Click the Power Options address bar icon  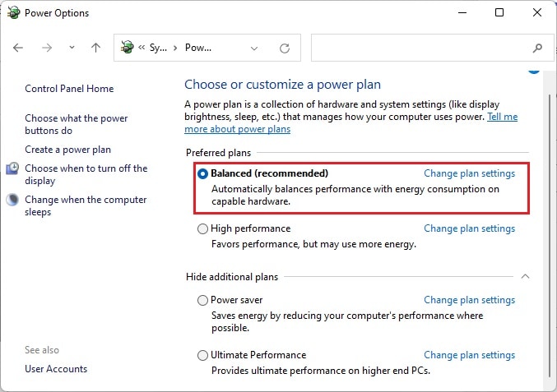pos(127,47)
